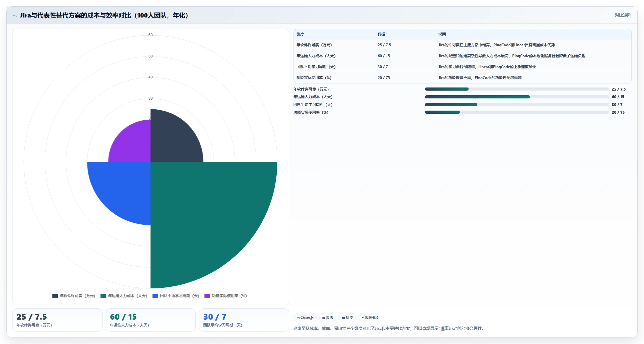Click the 年软件许可费 progress bar
644x344 pixels.
517,89
